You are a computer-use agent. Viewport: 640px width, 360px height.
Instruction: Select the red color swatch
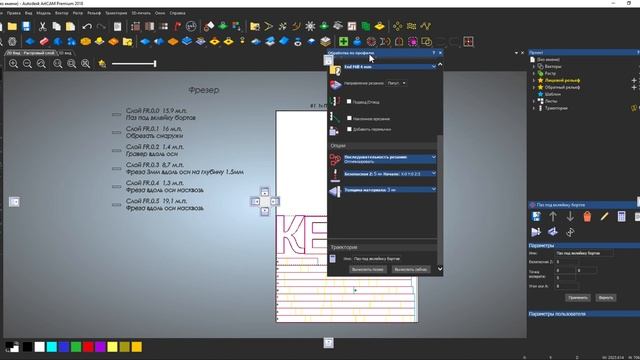pos(88,347)
